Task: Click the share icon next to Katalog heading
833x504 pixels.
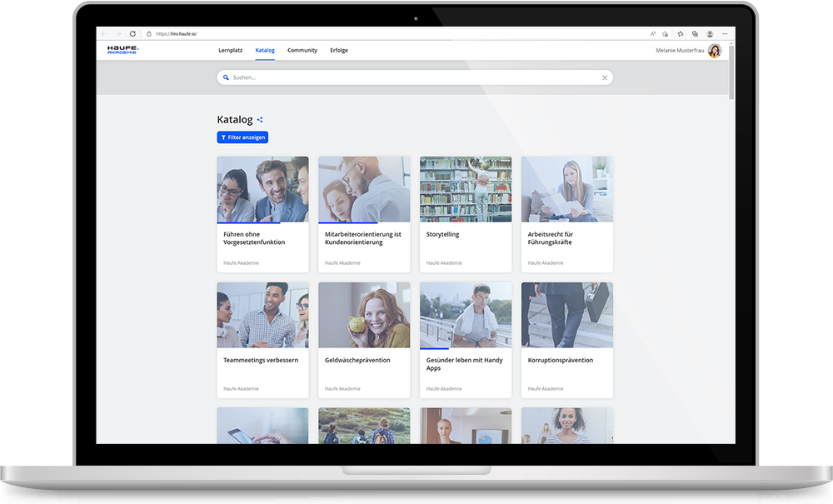Action: point(259,119)
